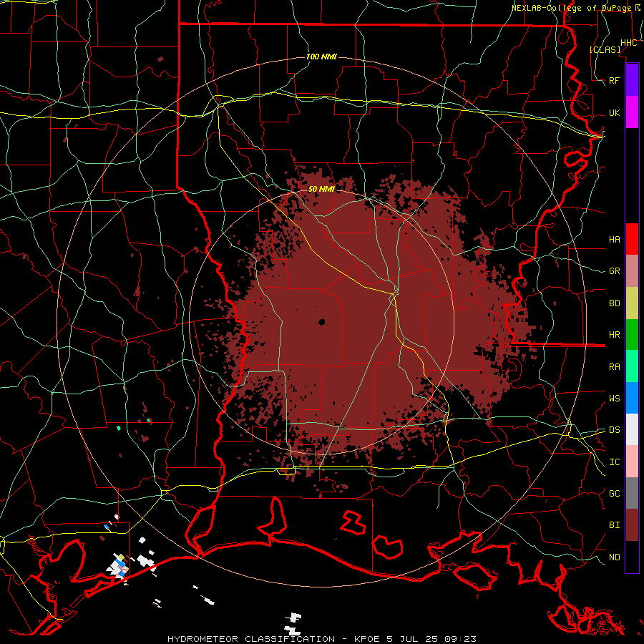Click the ND legend label
The width and height of the screenshot is (644, 644).
[614, 557]
